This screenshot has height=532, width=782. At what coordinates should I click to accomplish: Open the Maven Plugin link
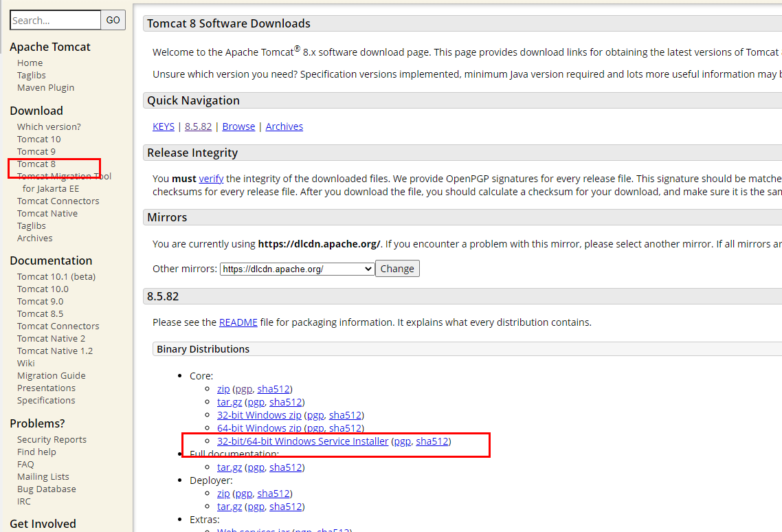(45, 88)
